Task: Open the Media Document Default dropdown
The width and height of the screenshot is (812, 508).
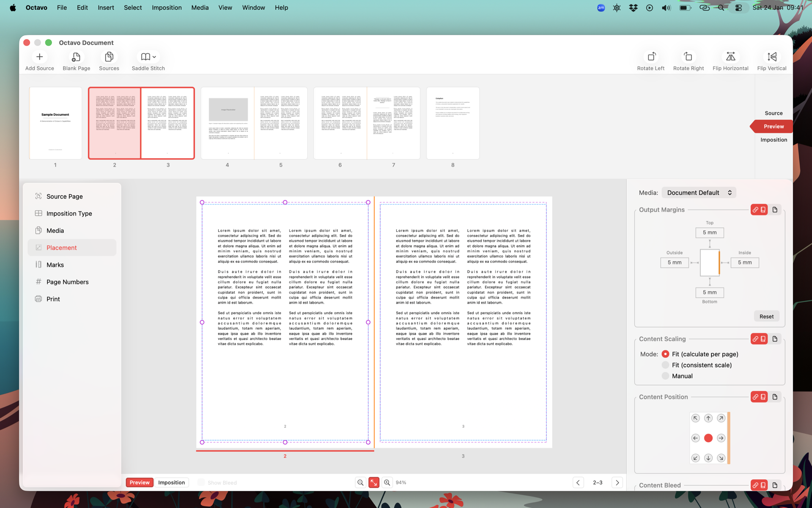Action: pos(699,193)
